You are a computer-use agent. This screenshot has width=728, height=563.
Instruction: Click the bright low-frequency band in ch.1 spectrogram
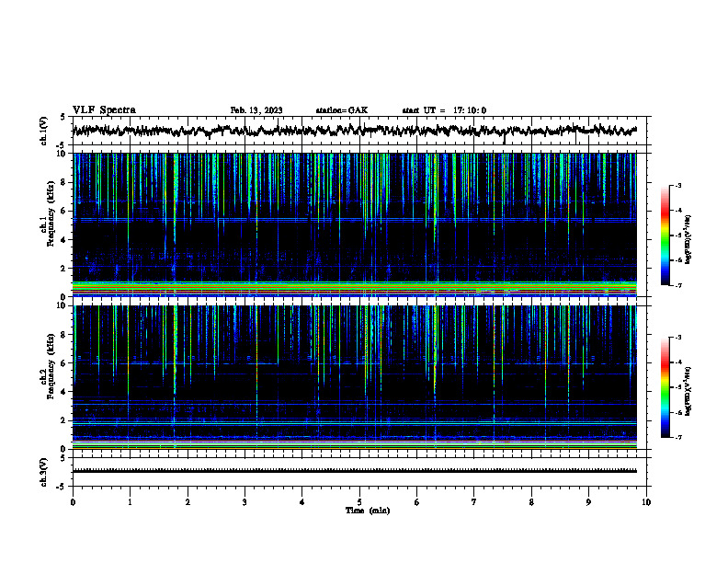coord(354,289)
